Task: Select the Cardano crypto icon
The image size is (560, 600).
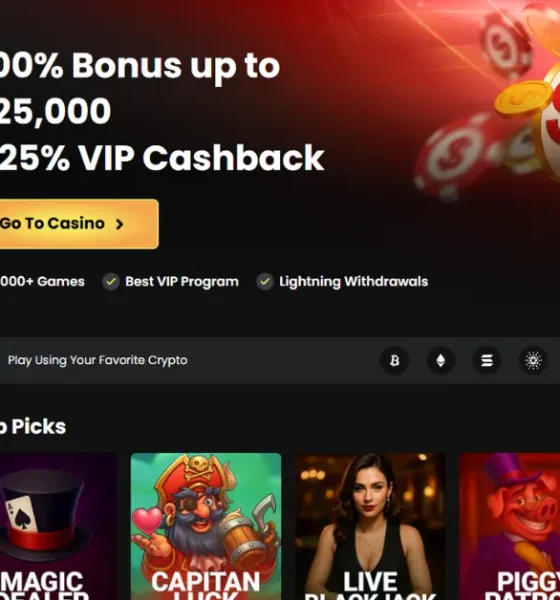Action: click(533, 360)
